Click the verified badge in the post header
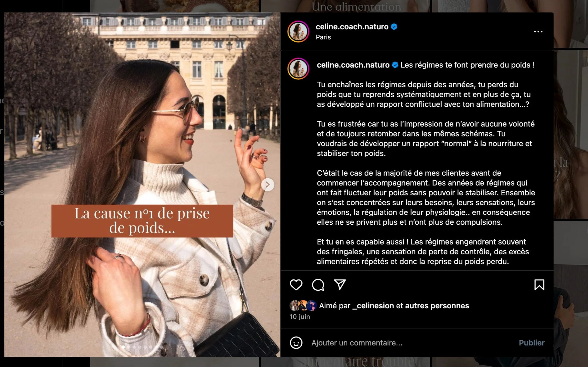 coord(394,27)
